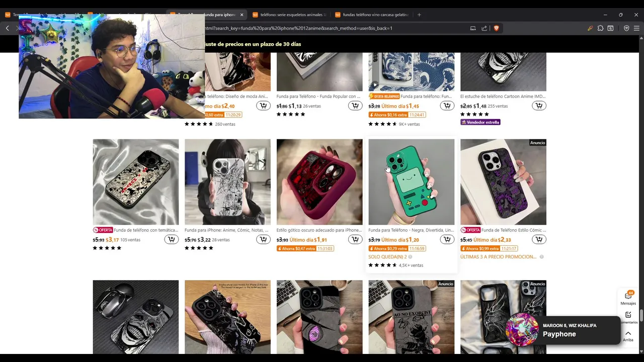This screenshot has height=362, width=644.
Task: Switch to the 'teléfono: serie esqueletos animales' tab
Action: click(x=289, y=15)
